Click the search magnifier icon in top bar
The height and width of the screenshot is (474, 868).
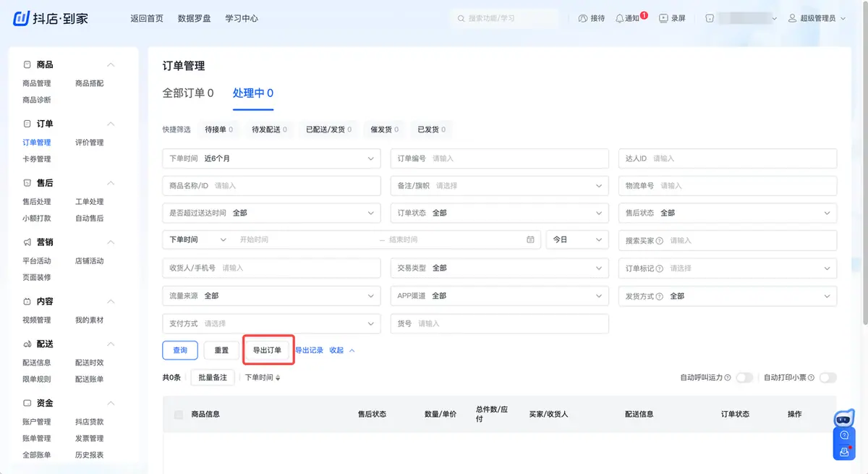pyautogui.click(x=461, y=18)
